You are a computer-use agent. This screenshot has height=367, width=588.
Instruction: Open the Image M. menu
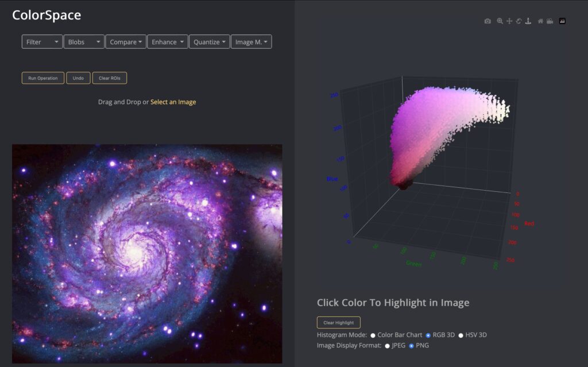tap(252, 41)
